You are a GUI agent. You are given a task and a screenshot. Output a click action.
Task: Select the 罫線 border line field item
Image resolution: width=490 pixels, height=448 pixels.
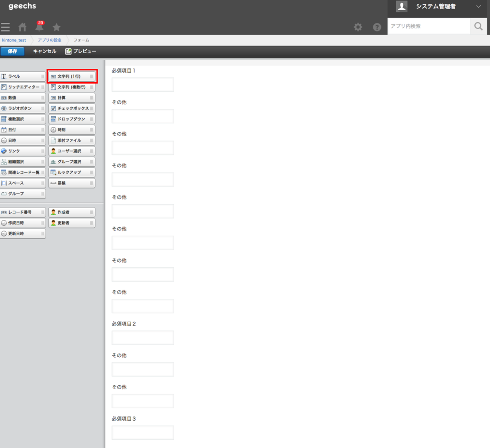click(72, 183)
